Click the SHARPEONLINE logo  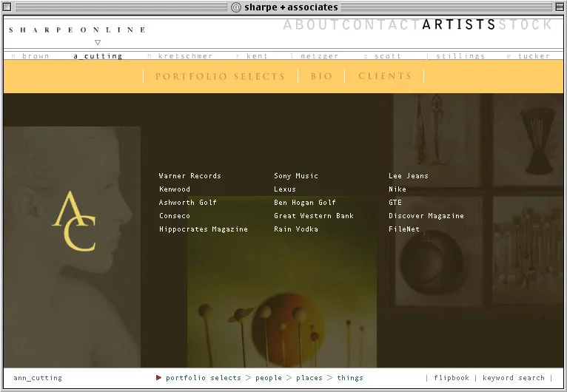(78, 30)
